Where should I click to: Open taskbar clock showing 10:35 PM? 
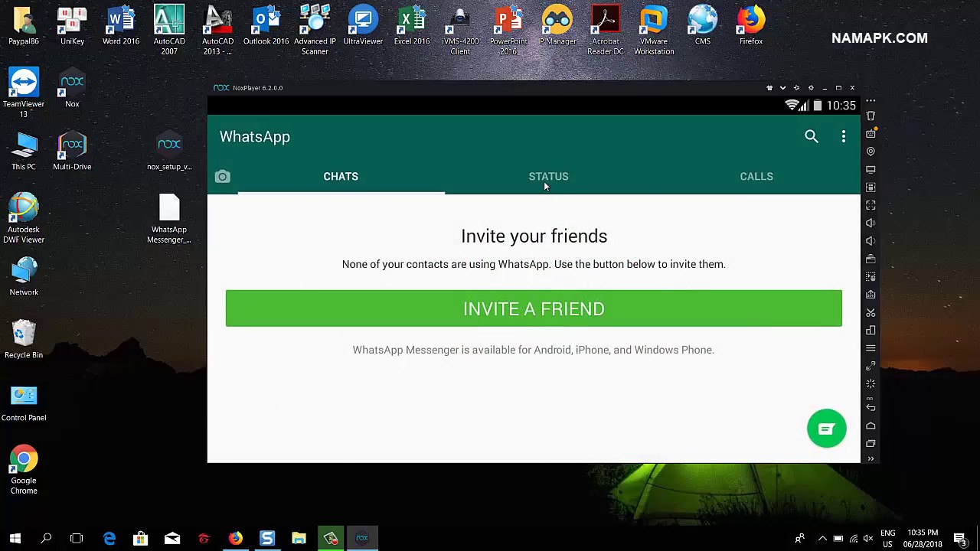923,539
